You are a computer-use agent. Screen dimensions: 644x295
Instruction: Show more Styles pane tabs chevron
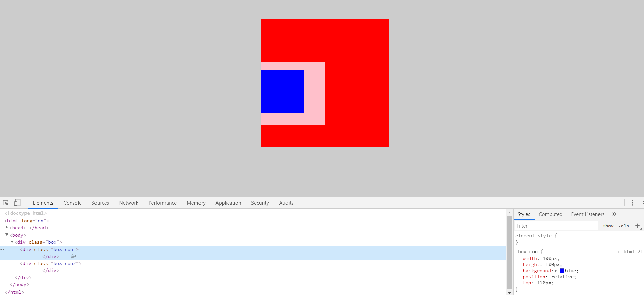point(614,214)
